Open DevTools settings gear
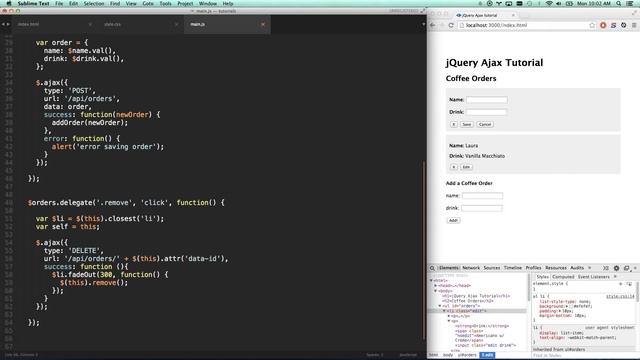This screenshot has height=360, width=640. tap(616, 268)
